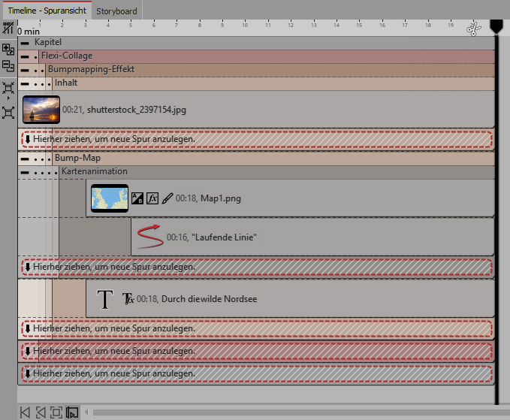The width and height of the screenshot is (510, 420).
Task: Click the Kapitel track label
Action: pos(48,42)
